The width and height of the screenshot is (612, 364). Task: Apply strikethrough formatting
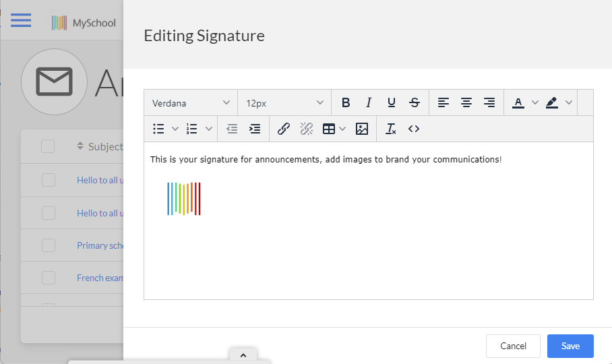[414, 102]
